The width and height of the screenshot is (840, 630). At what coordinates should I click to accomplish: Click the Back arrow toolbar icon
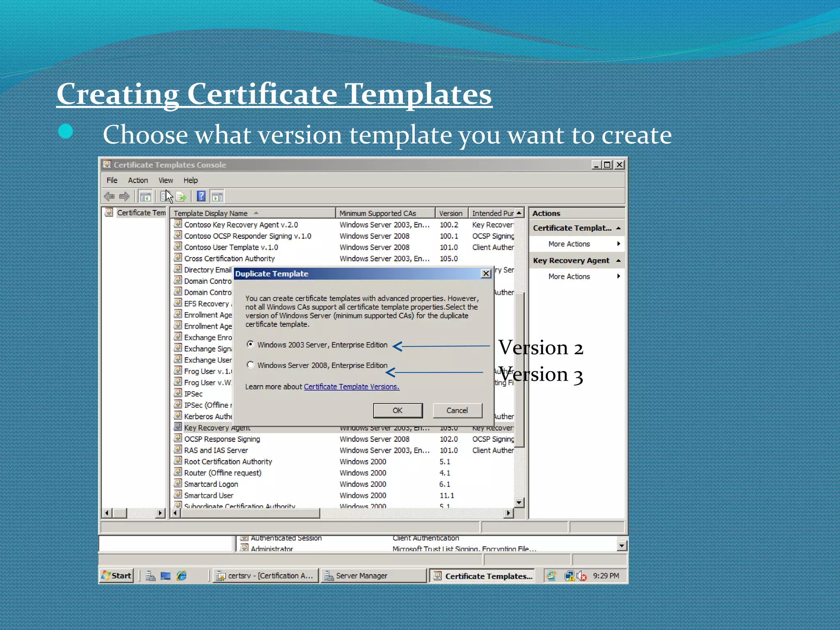pos(109,196)
